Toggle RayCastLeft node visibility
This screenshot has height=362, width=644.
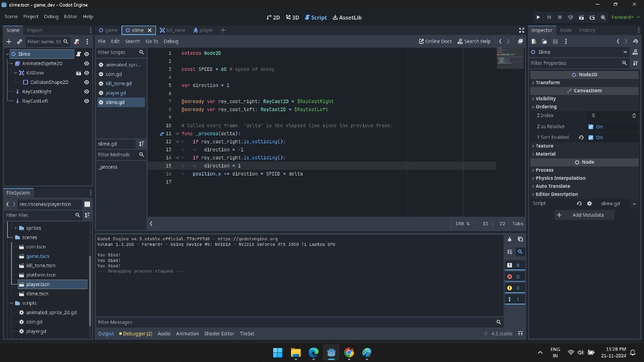pos(87,101)
